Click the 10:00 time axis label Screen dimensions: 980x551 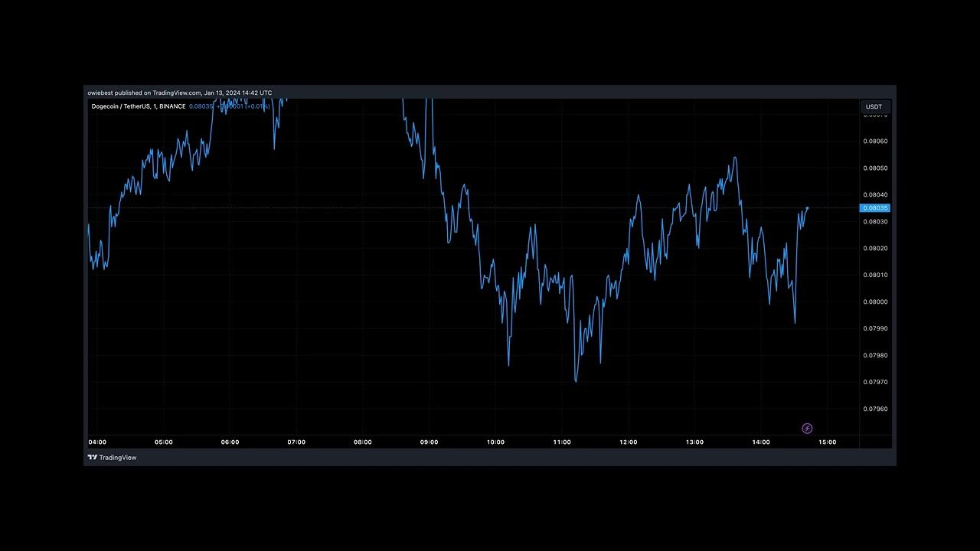(x=495, y=442)
